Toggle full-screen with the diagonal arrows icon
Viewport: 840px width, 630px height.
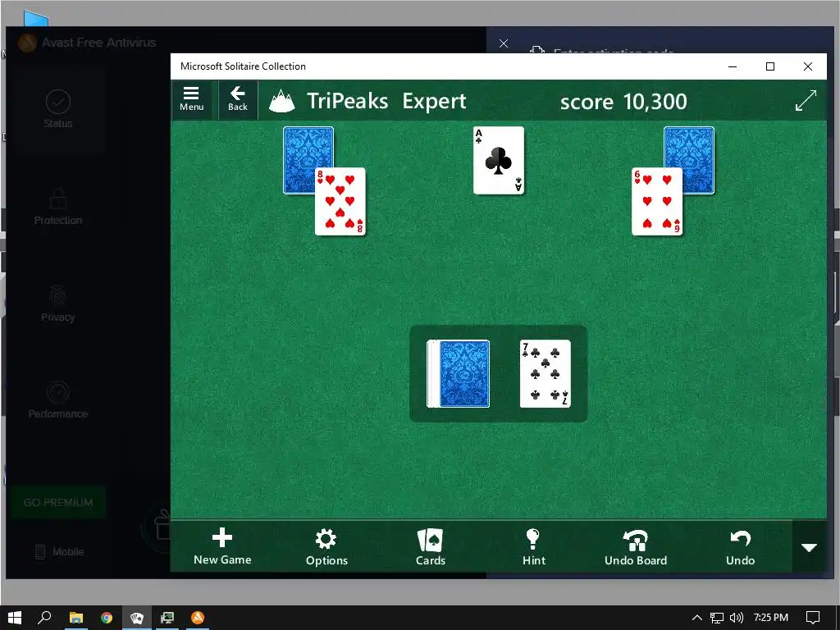pyautogui.click(x=806, y=100)
